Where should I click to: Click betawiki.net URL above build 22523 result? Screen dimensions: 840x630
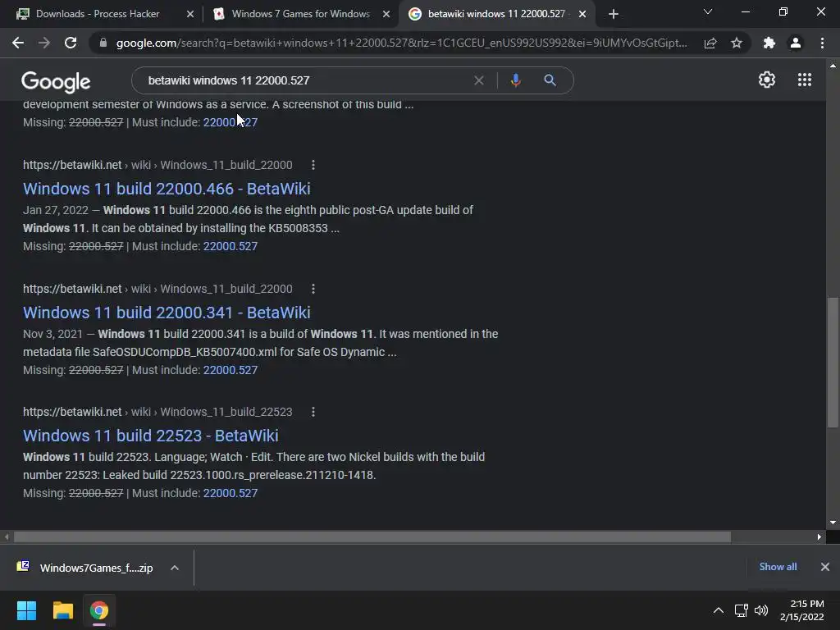pos(157,412)
